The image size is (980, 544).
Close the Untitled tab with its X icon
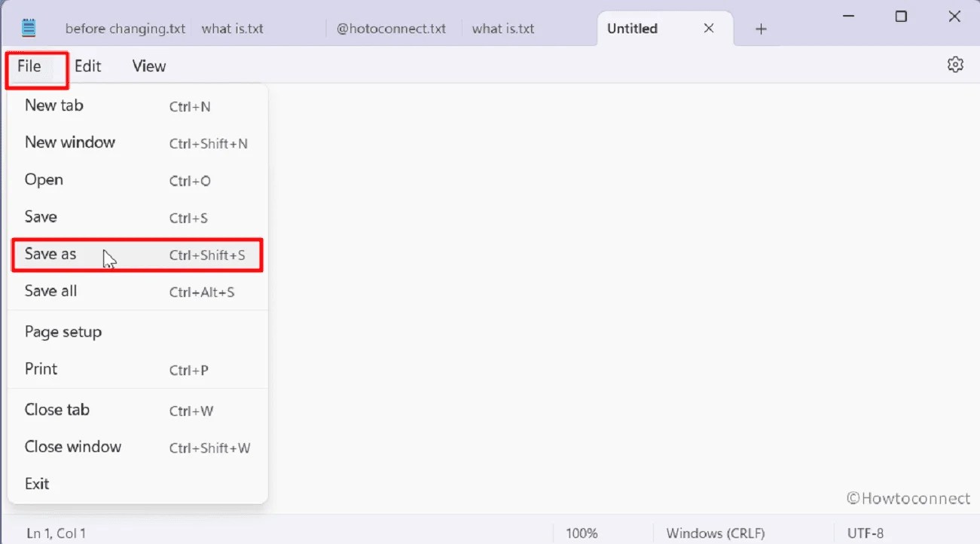[708, 28]
